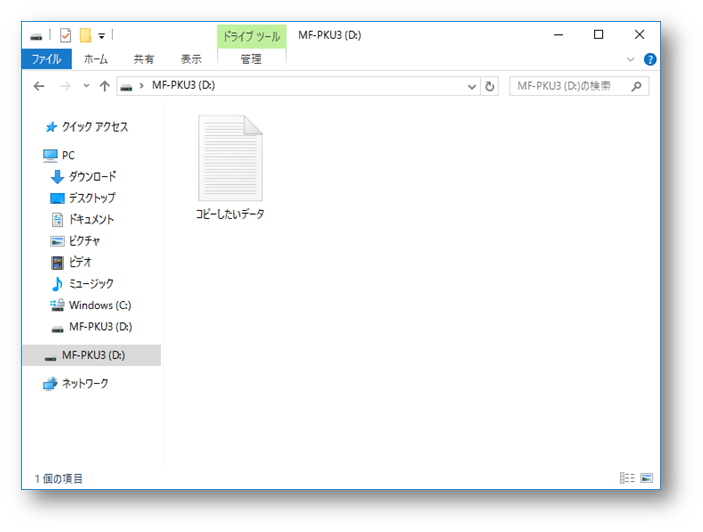Select PC in the navigation pane

pos(68,155)
